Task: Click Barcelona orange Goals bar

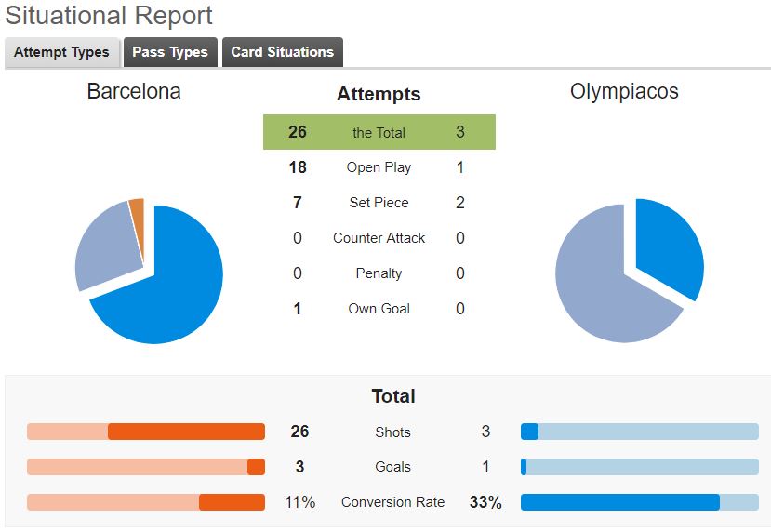Action: coord(256,467)
